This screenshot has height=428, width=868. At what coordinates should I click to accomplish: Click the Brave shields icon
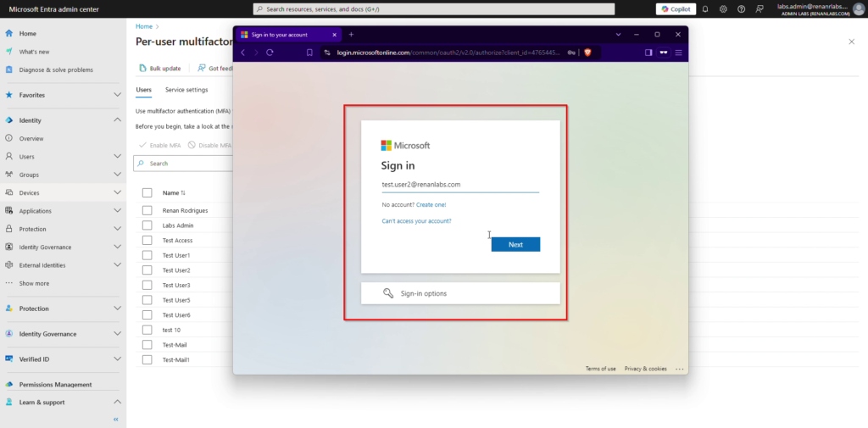[587, 53]
